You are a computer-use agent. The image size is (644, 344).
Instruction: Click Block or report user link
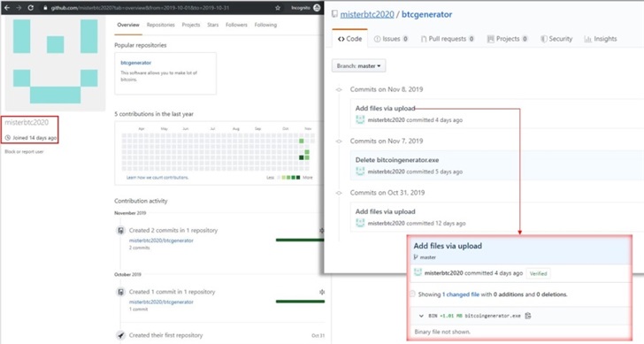[24, 151]
